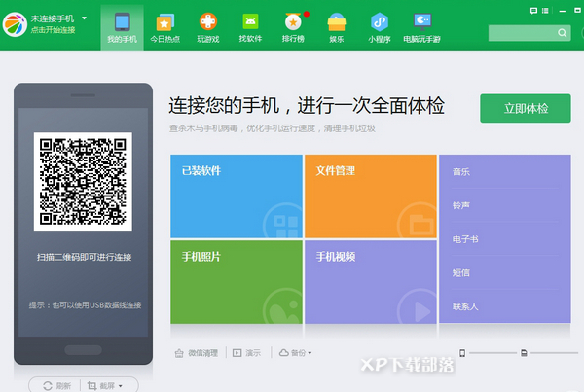Open the 电脑玩手游 icon

point(422,21)
